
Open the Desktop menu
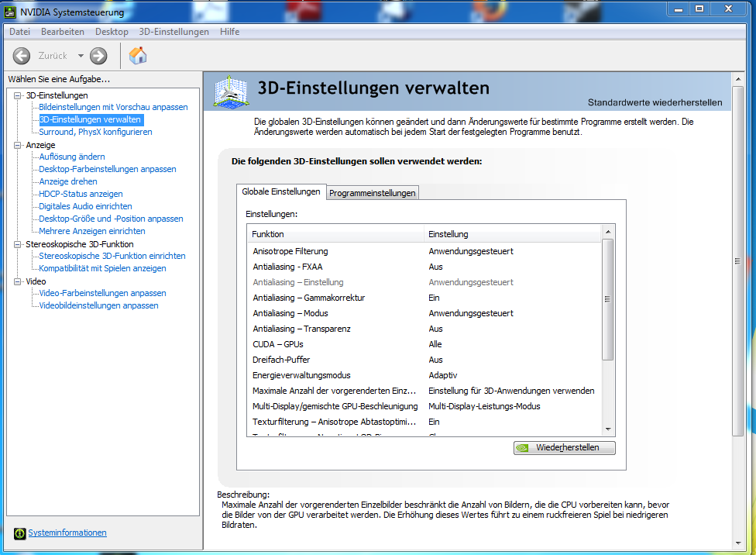pos(112,32)
